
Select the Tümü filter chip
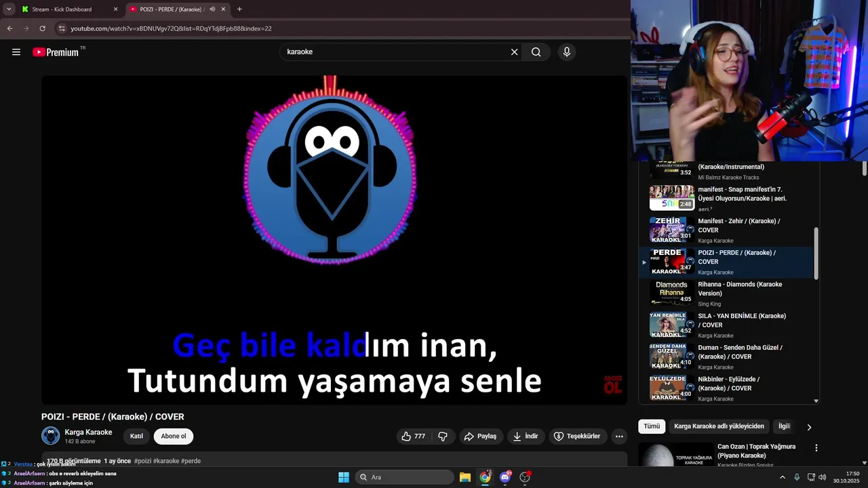(652, 426)
